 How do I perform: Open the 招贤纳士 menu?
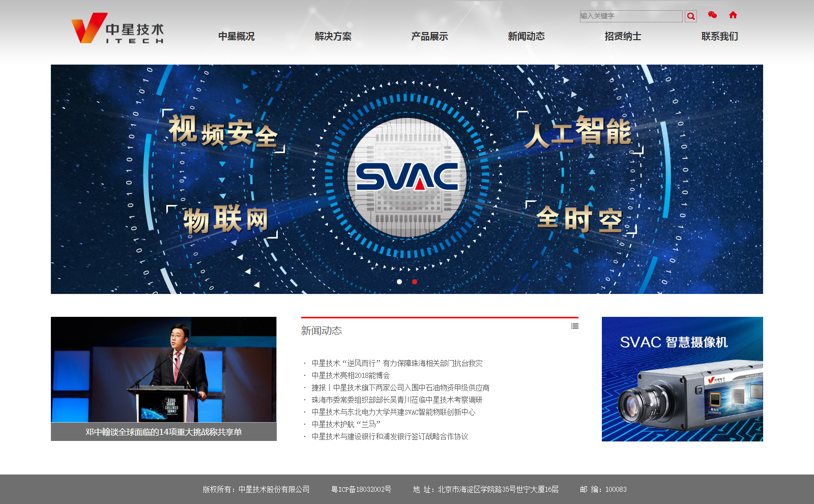click(x=623, y=36)
